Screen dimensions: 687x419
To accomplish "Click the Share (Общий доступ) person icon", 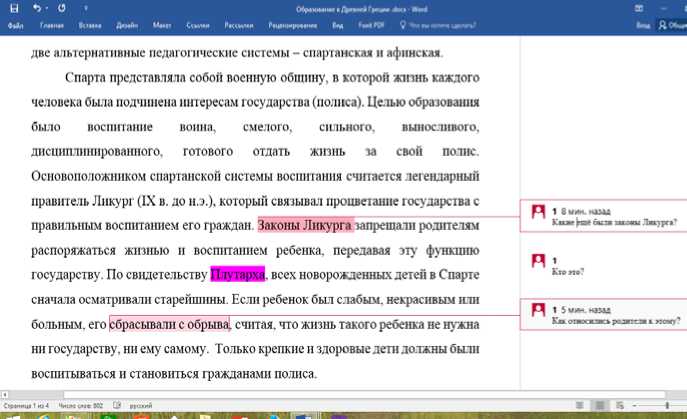I will [659, 26].
